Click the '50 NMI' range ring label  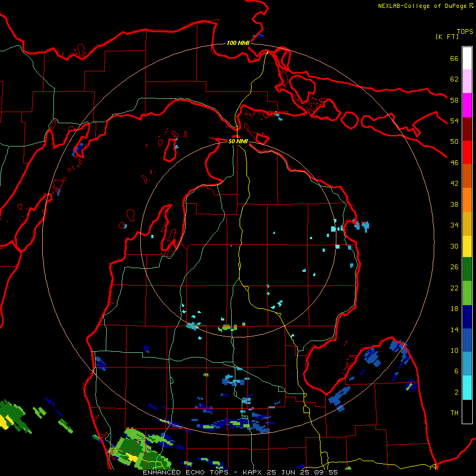coord(238,141)
